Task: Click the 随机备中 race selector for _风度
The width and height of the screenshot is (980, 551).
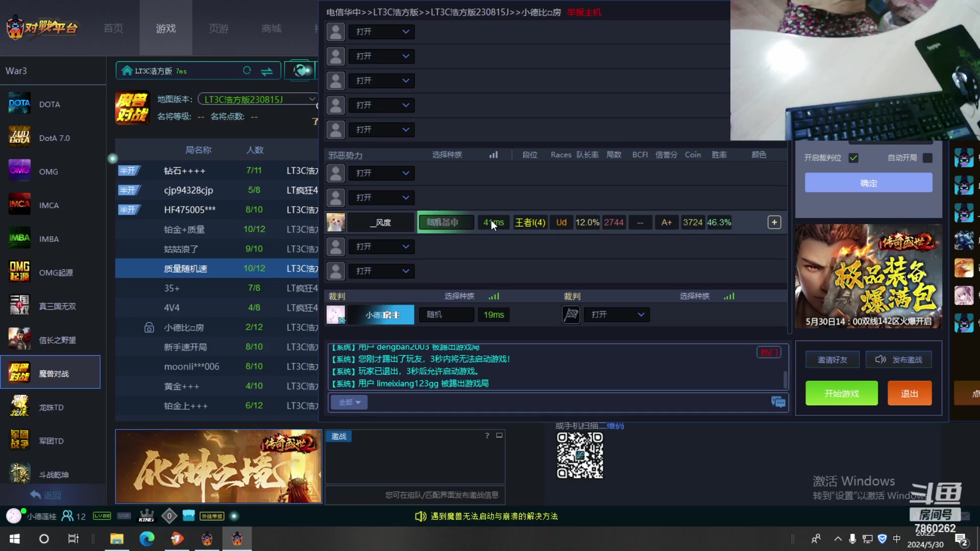Action: point(446,222)
